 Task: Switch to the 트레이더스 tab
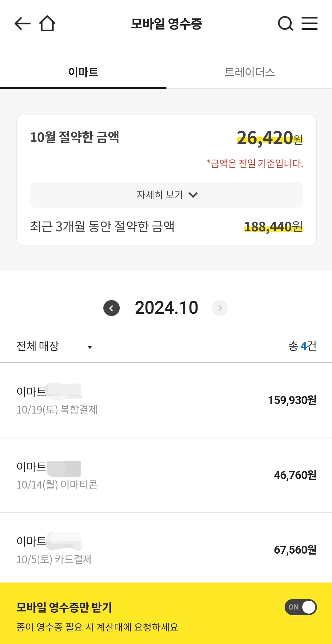[x=250, y=73]
